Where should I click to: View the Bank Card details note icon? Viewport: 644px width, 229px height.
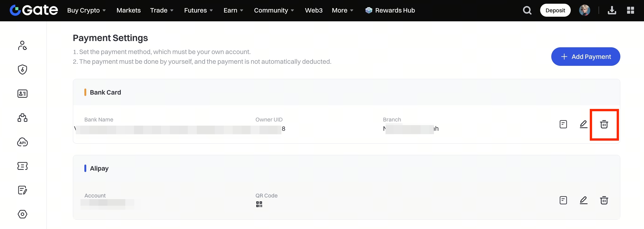563,124
